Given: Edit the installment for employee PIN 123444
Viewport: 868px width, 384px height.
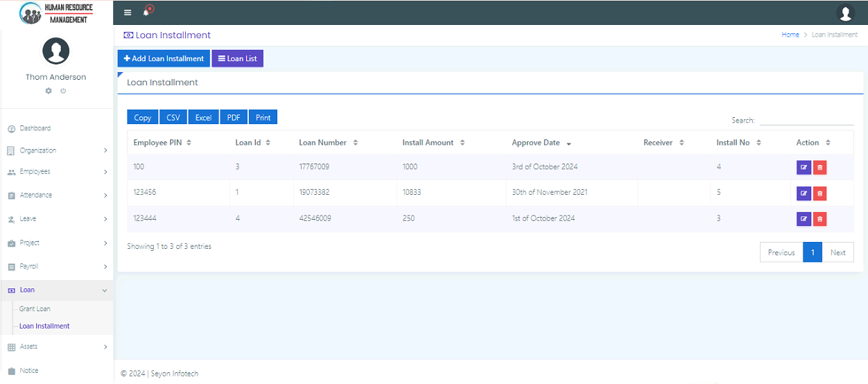Looking at the screenshot, I should [804, 219].
